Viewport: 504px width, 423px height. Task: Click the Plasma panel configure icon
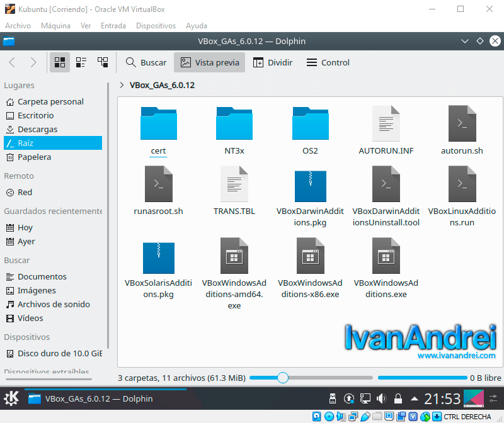493,398
